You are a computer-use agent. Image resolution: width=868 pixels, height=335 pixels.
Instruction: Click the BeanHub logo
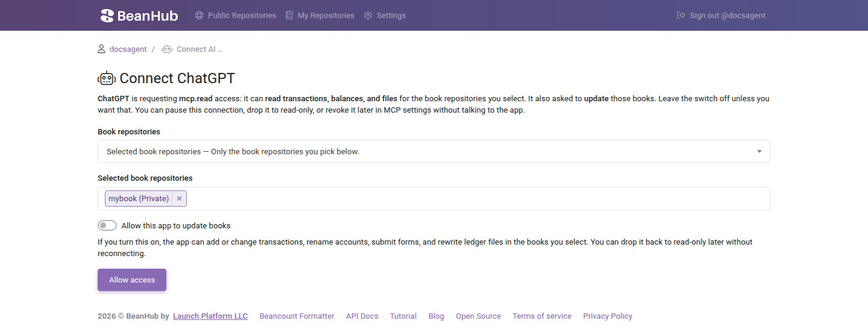[x=139, y=16]
